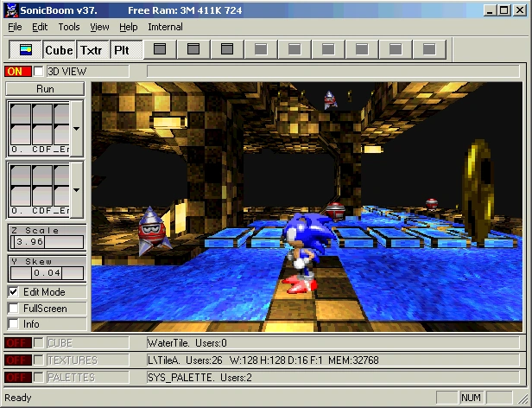
Task: Click the landscape picture toolbar icon
Action: point(25,50)
